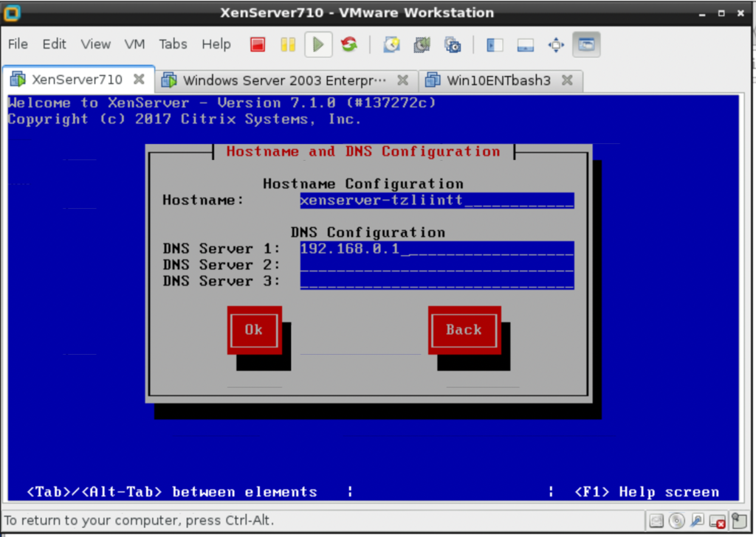Revert to snapshot using the revert icon
Image resolution: width=756 pixels, height=537 pixels.
tap(422, 45)
